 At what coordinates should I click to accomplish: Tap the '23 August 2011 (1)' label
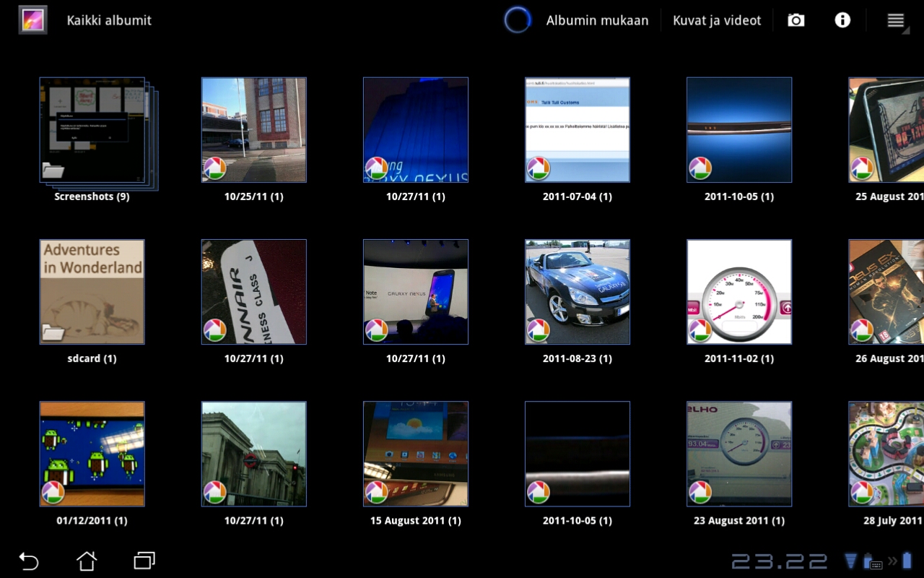click(x=739, y=520)
